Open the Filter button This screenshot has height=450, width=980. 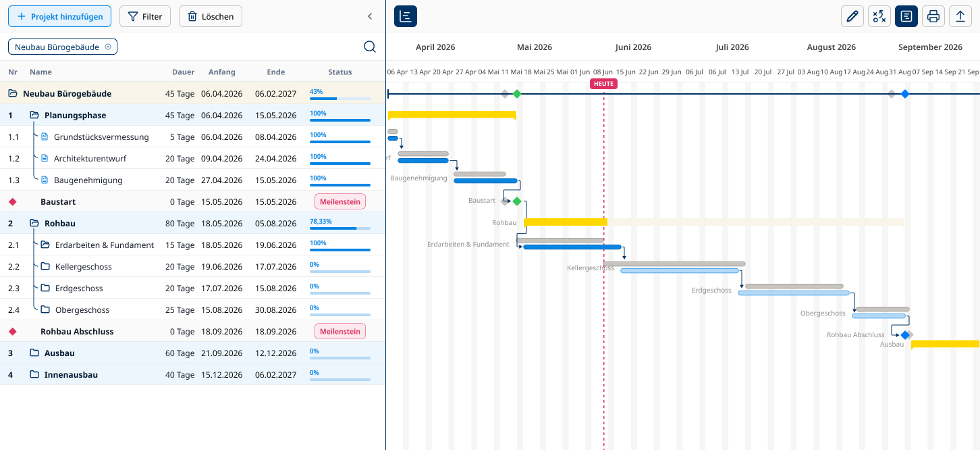tap(145, 16)
